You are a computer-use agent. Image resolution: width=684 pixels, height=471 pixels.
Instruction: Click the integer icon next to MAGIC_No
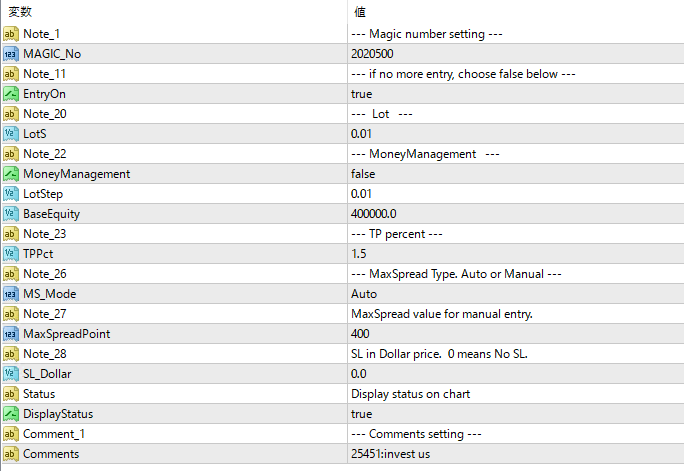click(x=11, y=53)
